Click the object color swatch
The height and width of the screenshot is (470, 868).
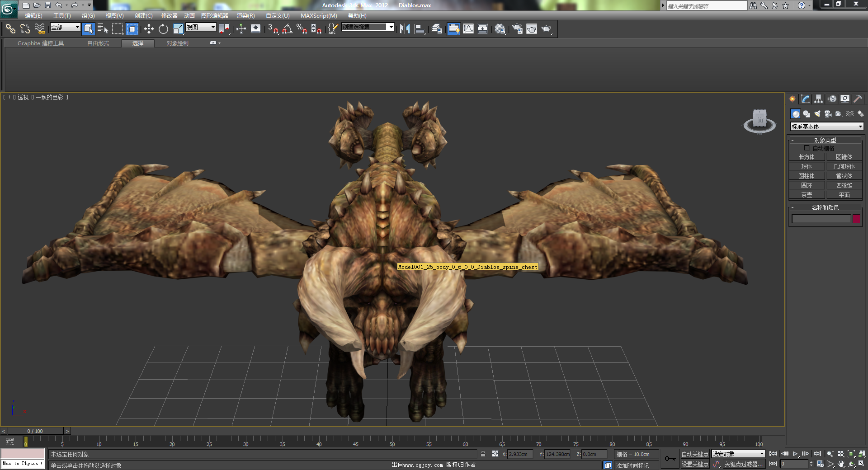[856, 219]
